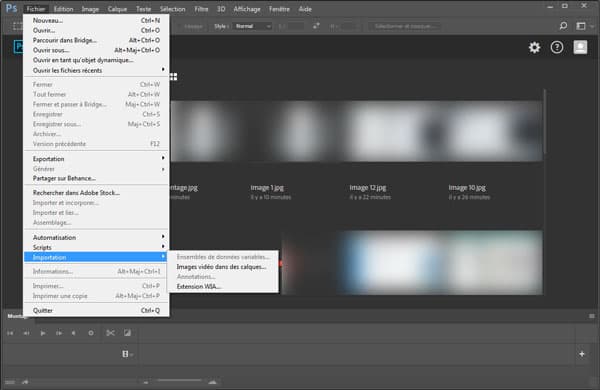The height and width of the screenshot is (390, 600).
Task: Open the 3D menu
Action: point(221,9)
